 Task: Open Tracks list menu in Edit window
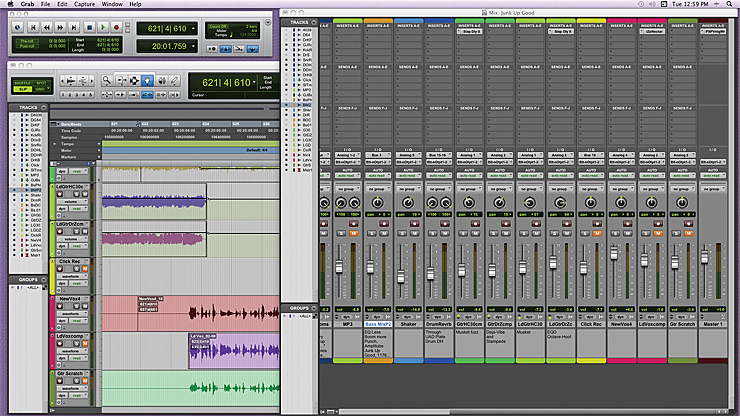(x=44, y=108)
